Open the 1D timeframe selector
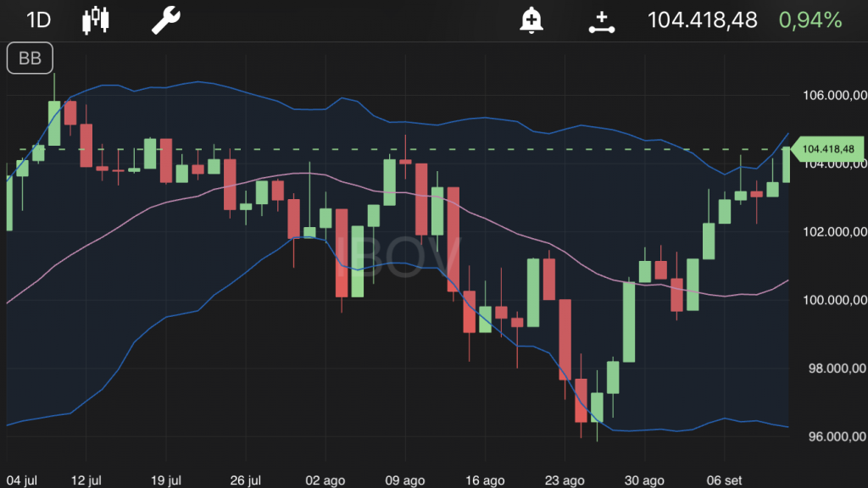The width and height of the screenshot is (868, 488). point(39,20)
